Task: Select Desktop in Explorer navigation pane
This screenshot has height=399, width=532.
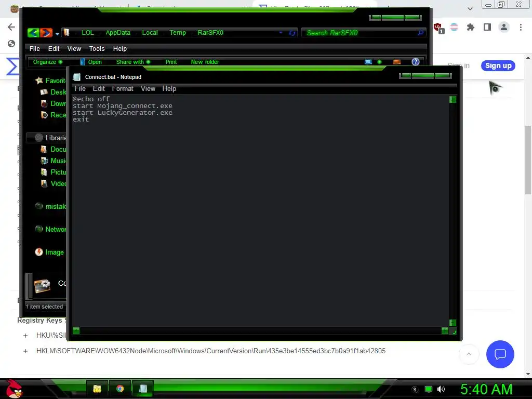Action: [54, 92]
